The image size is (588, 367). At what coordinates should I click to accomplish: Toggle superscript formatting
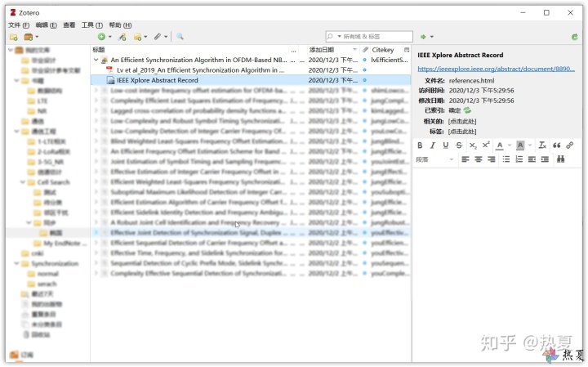[486, 145]
